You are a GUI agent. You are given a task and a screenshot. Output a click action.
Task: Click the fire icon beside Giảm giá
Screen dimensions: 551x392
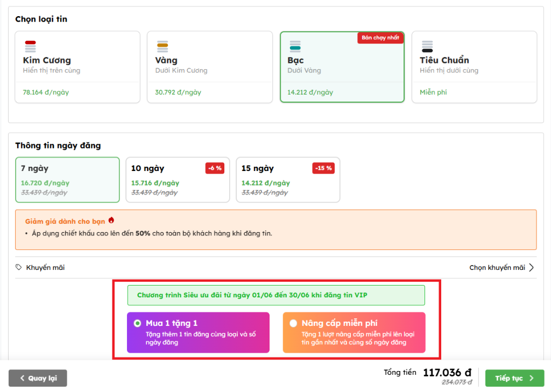pyautogui.click(x=111, y=220)
